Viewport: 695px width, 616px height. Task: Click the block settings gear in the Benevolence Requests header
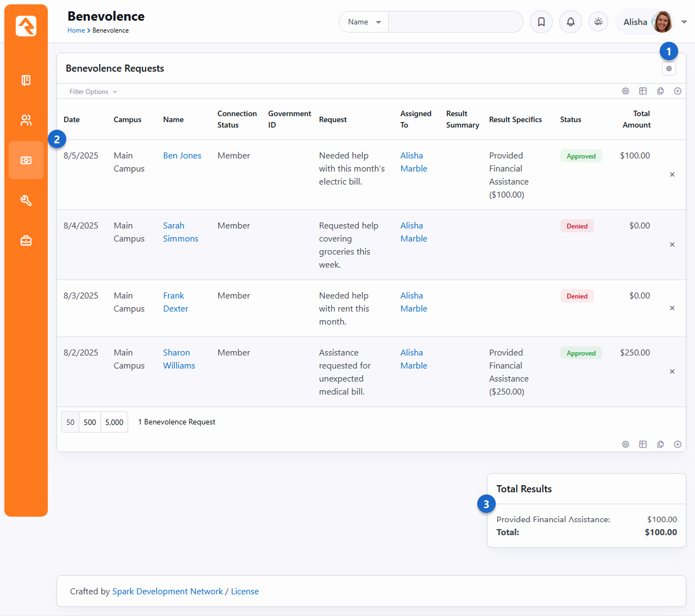669,69
